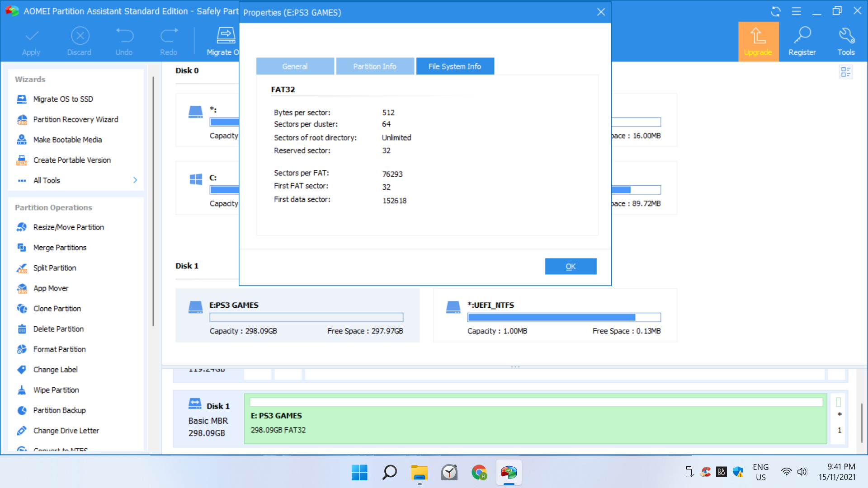Open ENG US language switcher

761,472
